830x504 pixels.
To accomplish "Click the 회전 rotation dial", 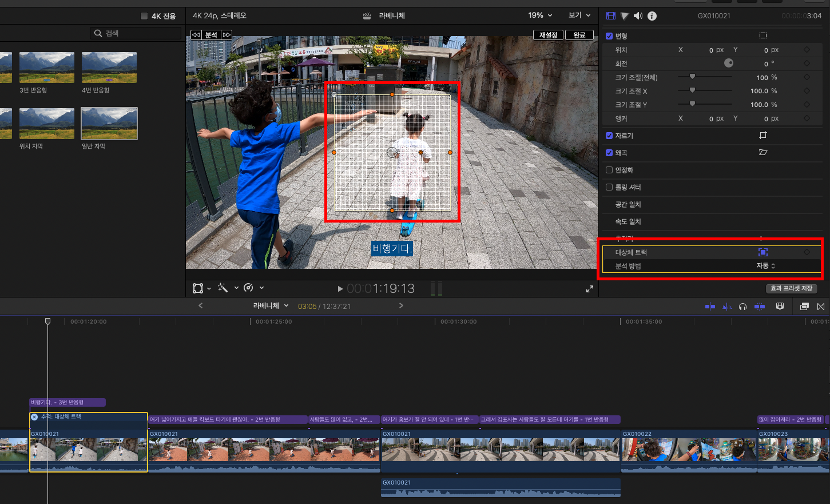I will (729, 64).
